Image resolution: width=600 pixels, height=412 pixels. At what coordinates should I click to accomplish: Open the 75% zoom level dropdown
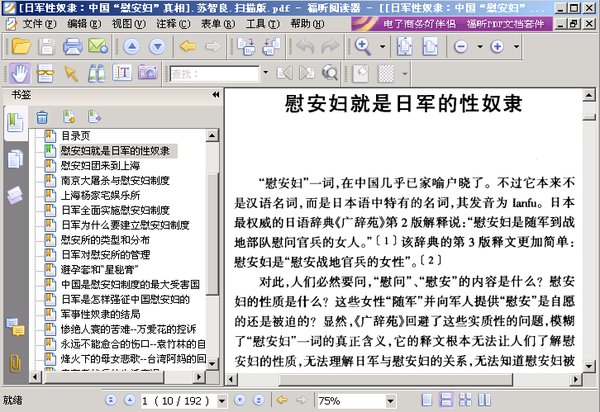coord(390,401)
